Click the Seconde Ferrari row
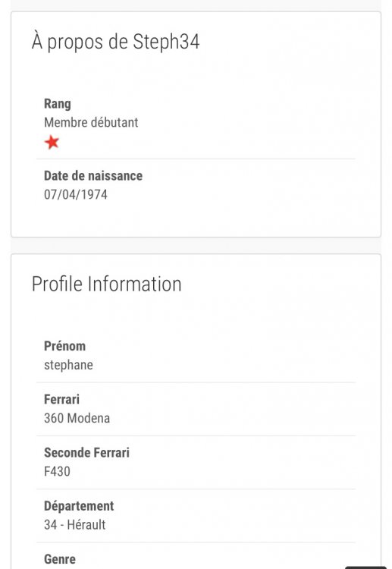 click(x=196, y=462)
